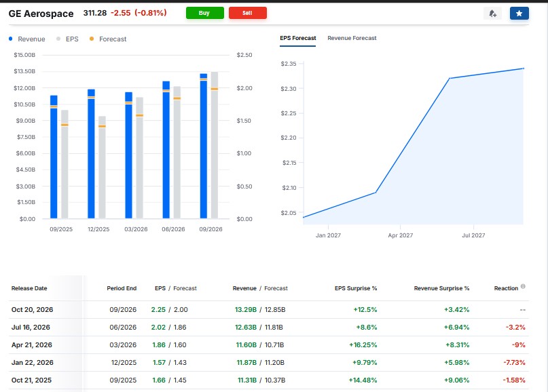
Task: Select the gray EPS bar for 09/2026
Action: pyautogui.click(x=215, y=145)
